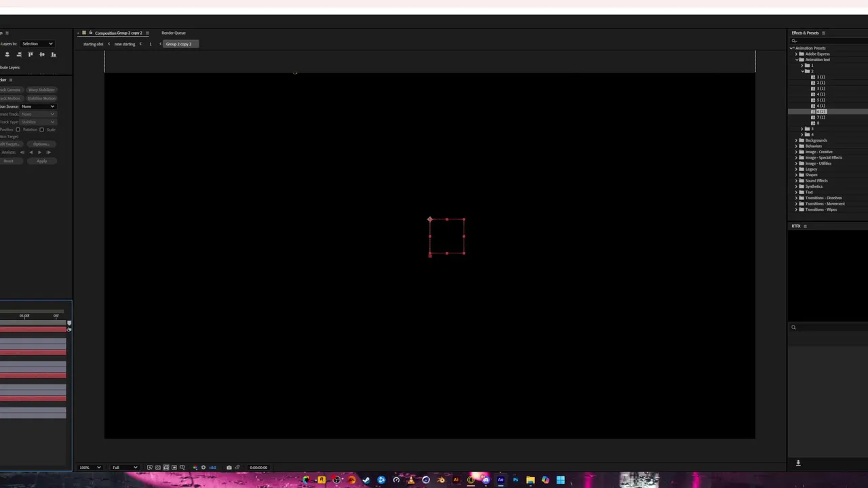Image resolution: width=868 pixels, height=488 pixels.
Task: Click the show snapshot icon
Action: [237, 468]
